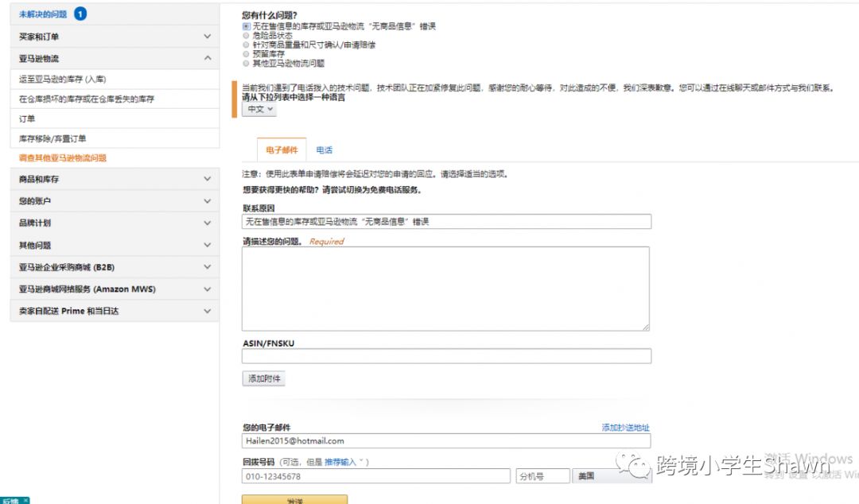
Task: Click the ASIN/FNSKU input field
Action: [446, 356]
